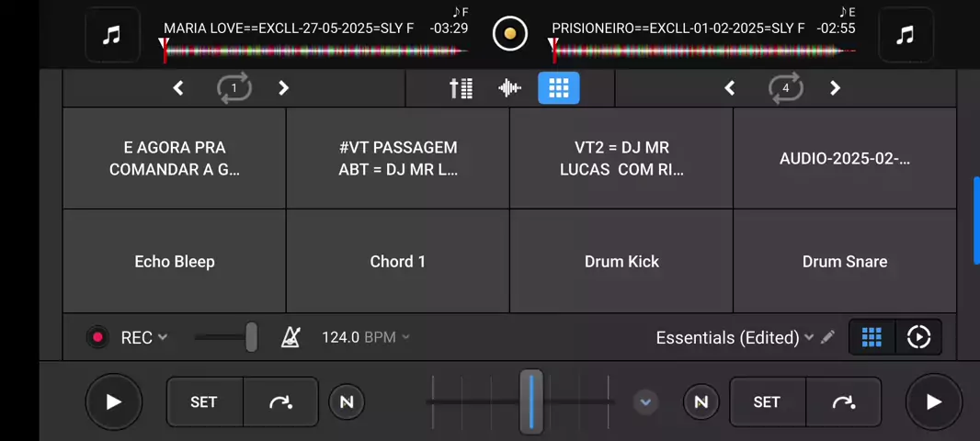The image size is (980, 441).
Task: Select sampler grid pad mode
Action: click(872, 337)
